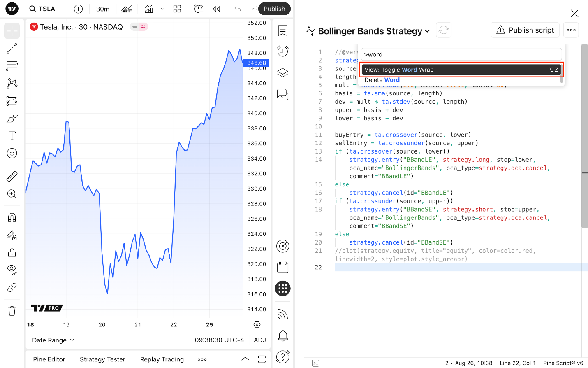Open the TradingView logo main menu
This screenshot has width=588, height=368.
(12, 9)
